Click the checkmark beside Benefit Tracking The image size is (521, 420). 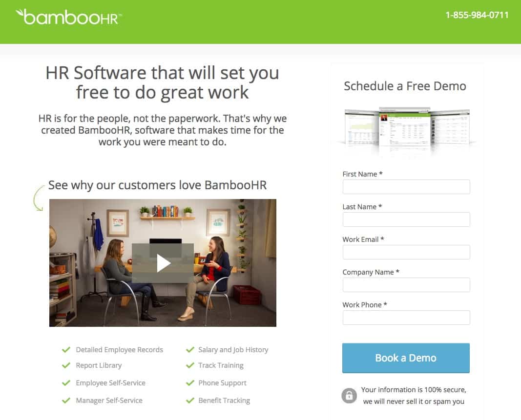tap(190, 400)
